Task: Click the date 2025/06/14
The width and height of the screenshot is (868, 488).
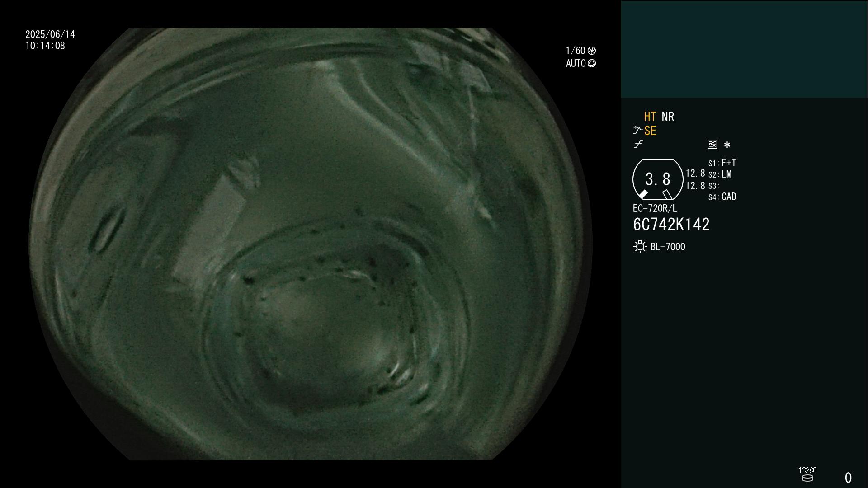Action: pos(50,34)
